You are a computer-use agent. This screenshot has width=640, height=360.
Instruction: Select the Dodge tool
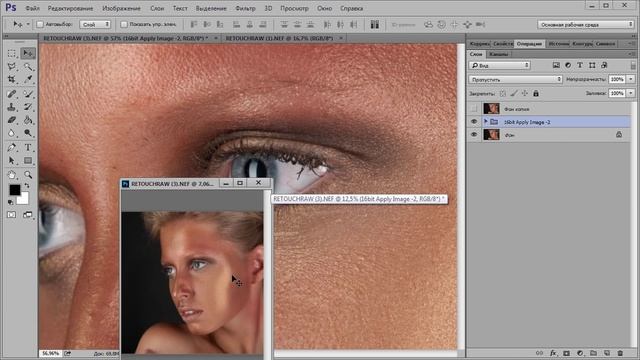tap(28, 133)
